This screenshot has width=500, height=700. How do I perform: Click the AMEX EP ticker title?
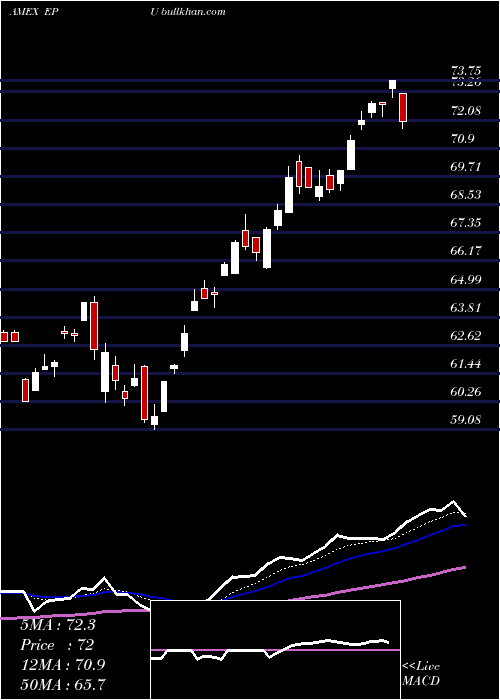(34, 12)
